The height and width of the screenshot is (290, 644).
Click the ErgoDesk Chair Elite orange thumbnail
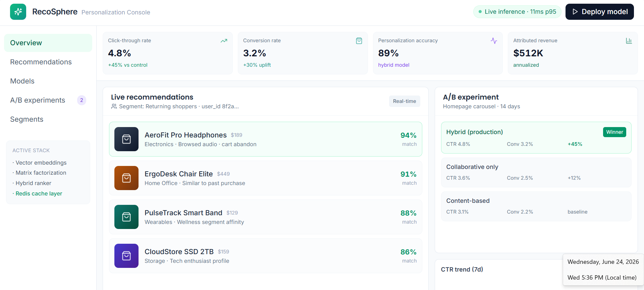click(x=126, y=178)
